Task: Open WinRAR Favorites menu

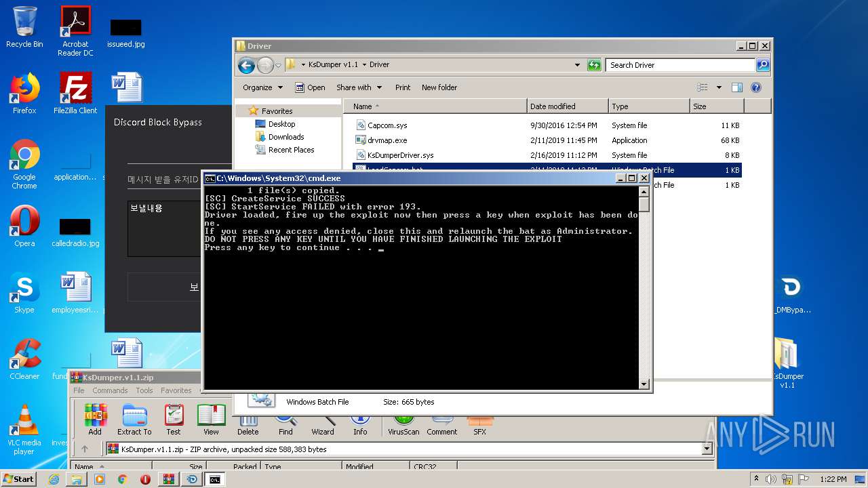Action: pos(176,390)
